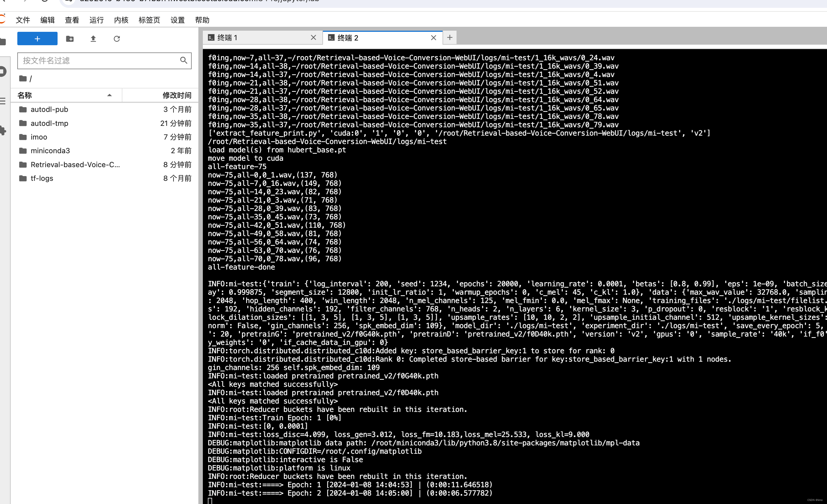Open the 设置 menu
Screen dimensions: 827x504
177,20
